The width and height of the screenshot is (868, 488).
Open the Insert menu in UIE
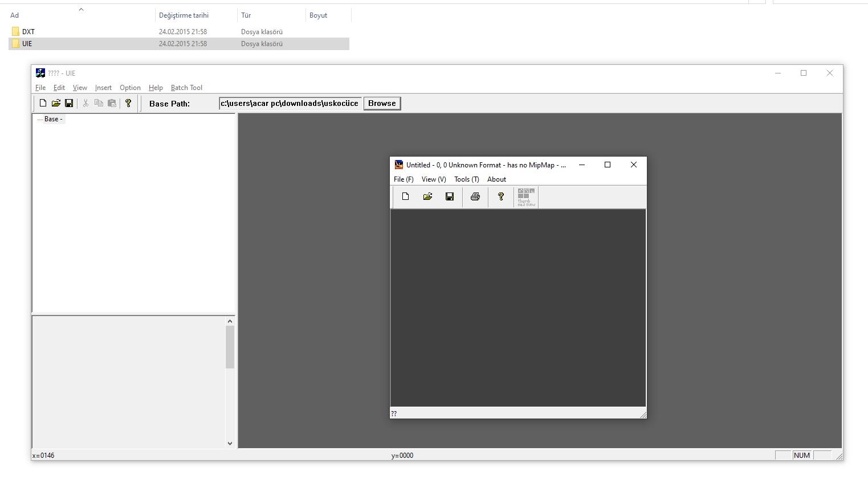pos(103,88)
